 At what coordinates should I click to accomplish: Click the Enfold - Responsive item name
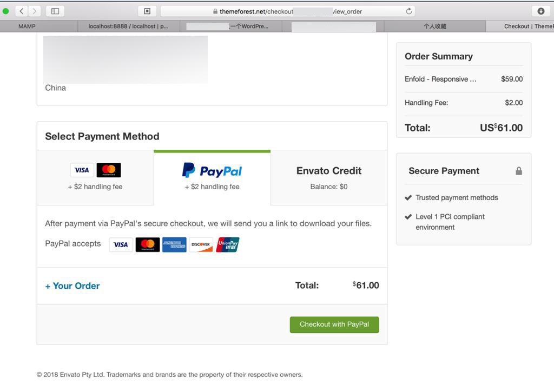[x=440, y=79]
